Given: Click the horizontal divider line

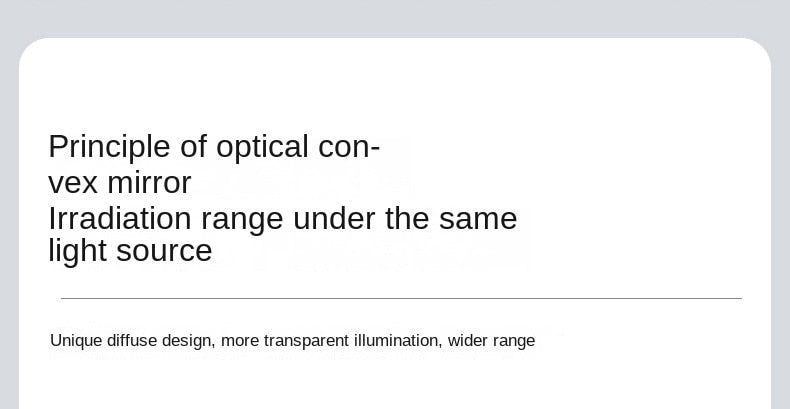Looking at the screenshot, I should click(x=401, y=298).
